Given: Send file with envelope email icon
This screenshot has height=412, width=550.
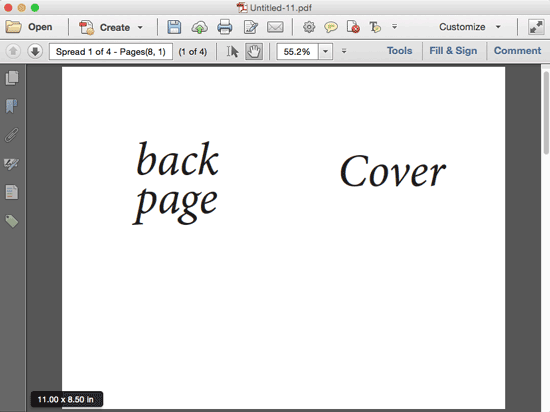Looking at the screenshot, I should click(x=275, y=27).
